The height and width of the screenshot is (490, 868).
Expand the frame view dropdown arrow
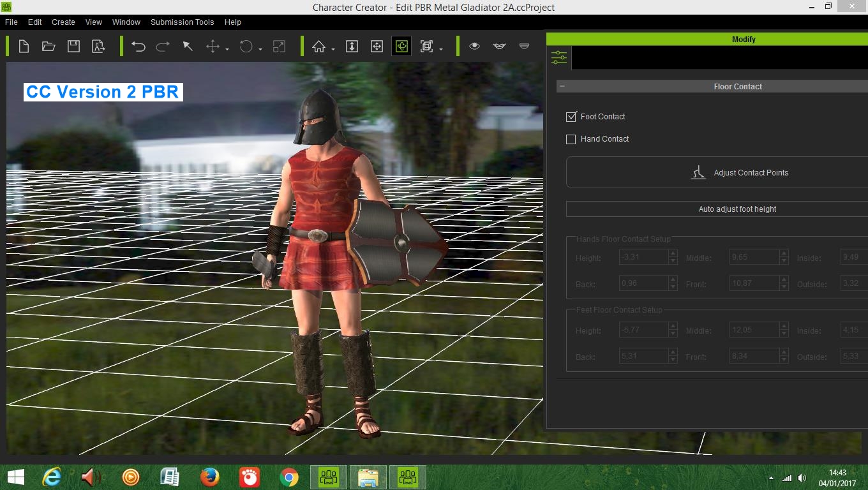(x=441, y=49)
